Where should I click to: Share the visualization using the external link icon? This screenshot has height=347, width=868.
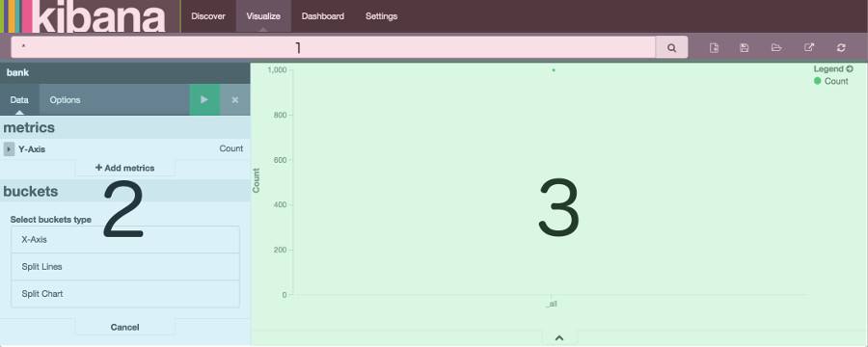[809, 47]
